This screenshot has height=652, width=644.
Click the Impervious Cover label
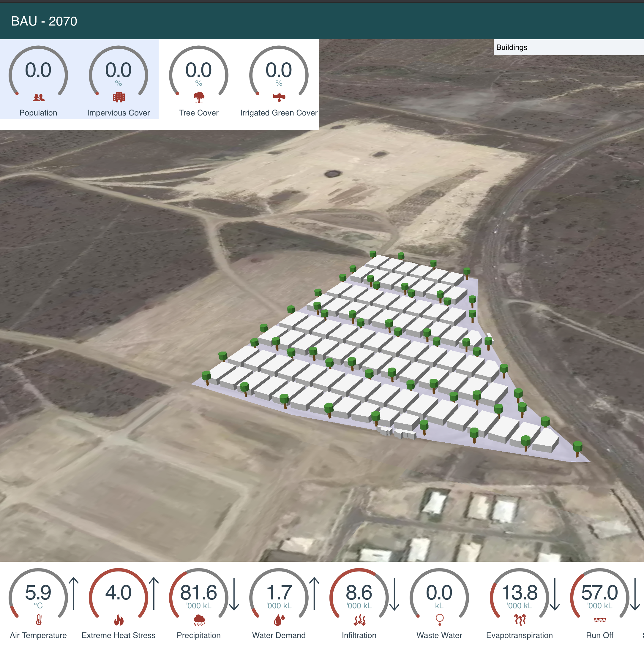click(x=119, y=113)
